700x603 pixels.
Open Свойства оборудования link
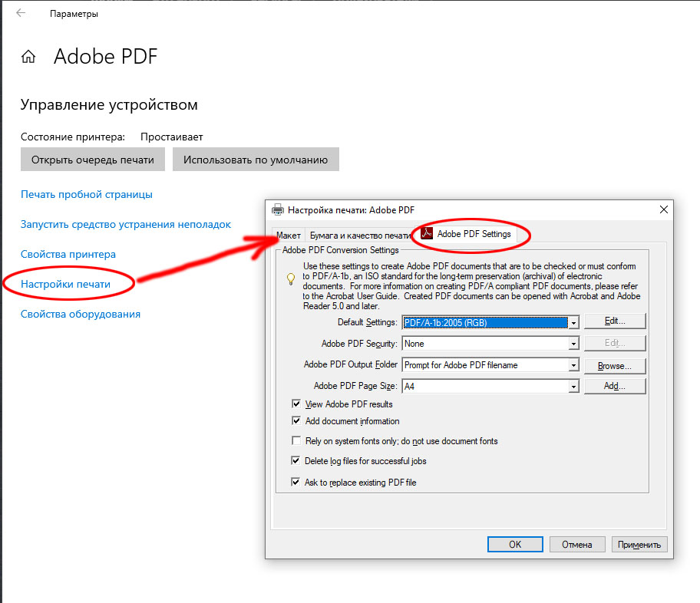click(81, 315)
